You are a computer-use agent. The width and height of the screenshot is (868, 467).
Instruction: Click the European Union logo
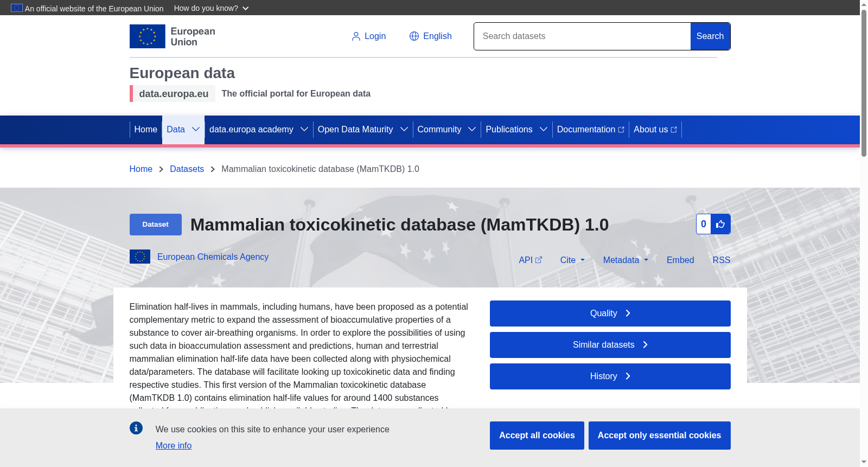coord(173,36)
